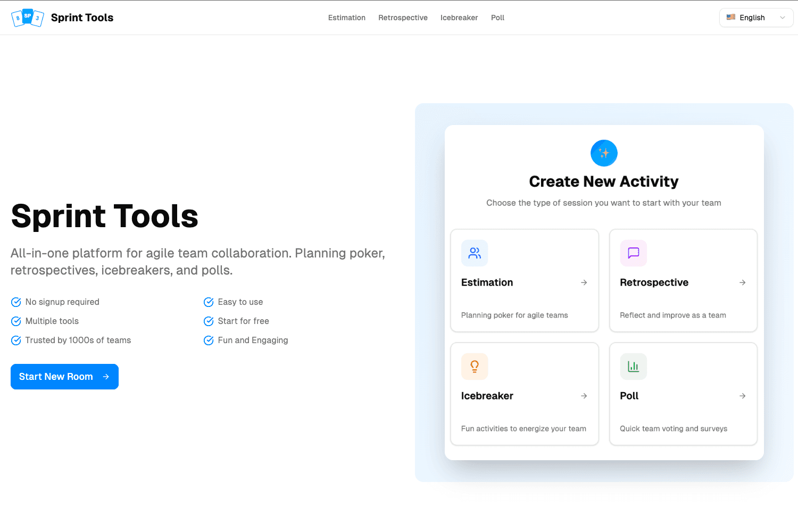This screenshot has height=532, width=798.
Task: Click the arrow inside Start New Room button
Action: (x=106, y=377)
